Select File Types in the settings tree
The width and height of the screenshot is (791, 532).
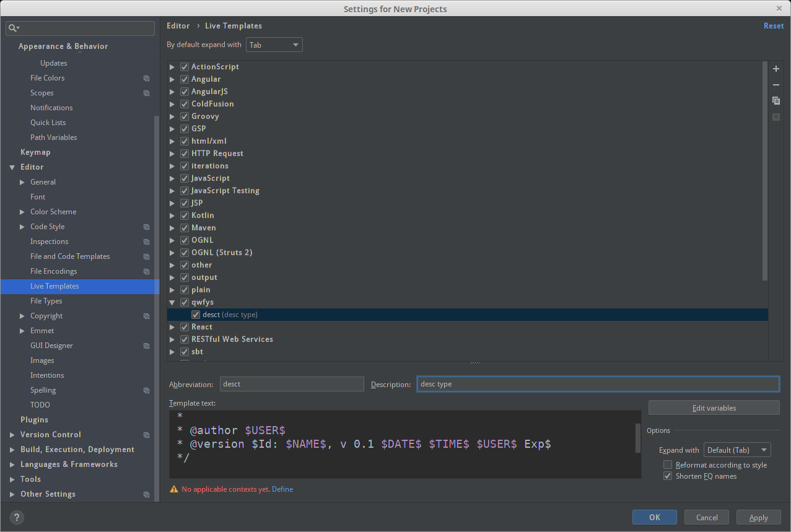pyautogui.click(x=46, y=301)
